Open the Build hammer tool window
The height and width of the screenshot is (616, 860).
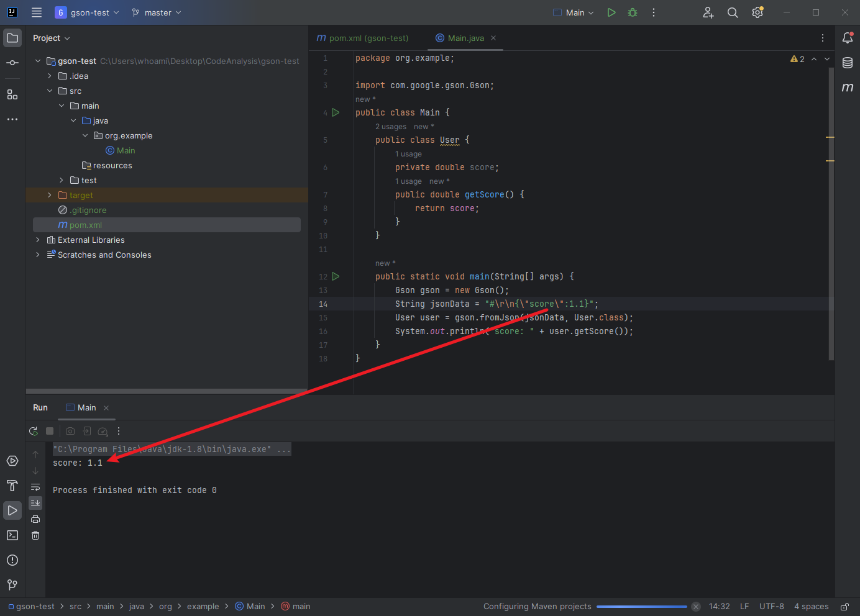[12, 486]
